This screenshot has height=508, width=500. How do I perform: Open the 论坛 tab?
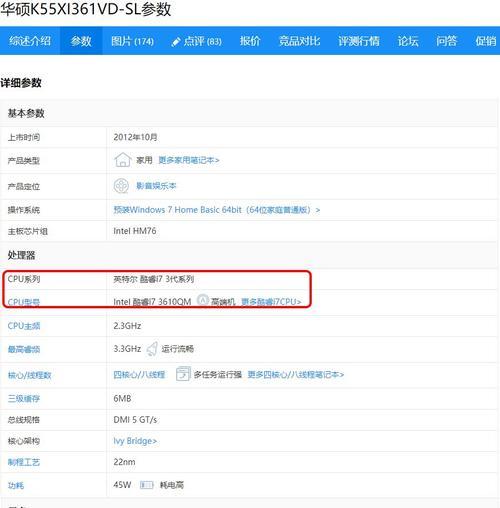[x=408, y=41]
